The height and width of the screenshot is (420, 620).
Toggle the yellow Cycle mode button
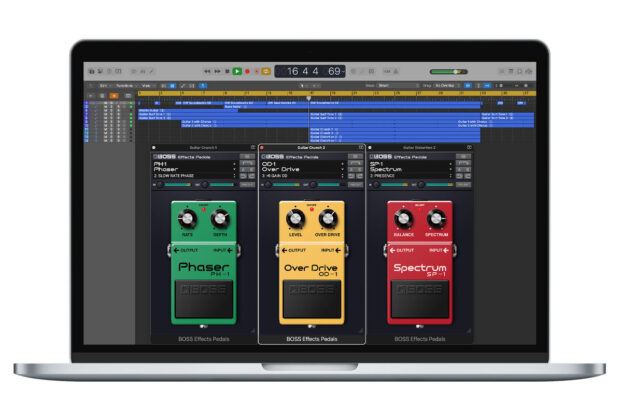(266, 72)
